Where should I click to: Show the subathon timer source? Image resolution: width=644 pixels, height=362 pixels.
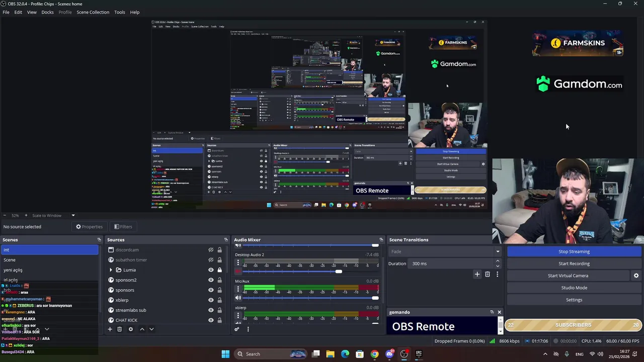(211, 260)
